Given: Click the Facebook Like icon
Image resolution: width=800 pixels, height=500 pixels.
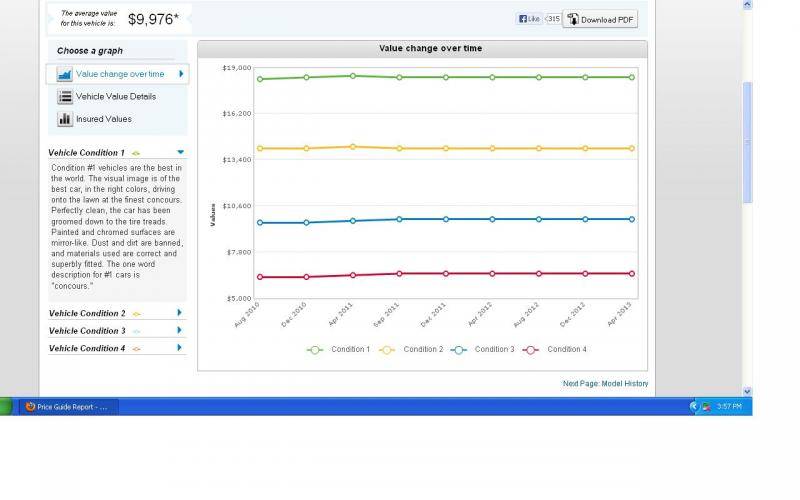Looking at the screenshot, I should pos(529,19).
